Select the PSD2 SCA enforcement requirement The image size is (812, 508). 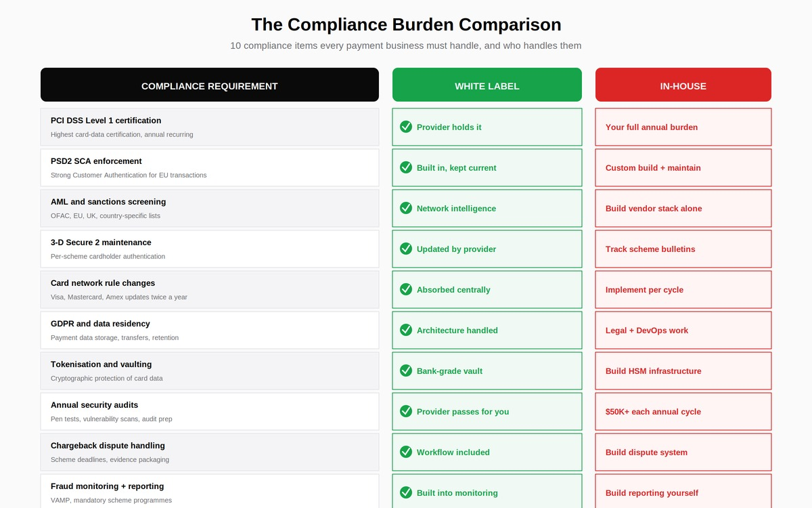(210, 167)
